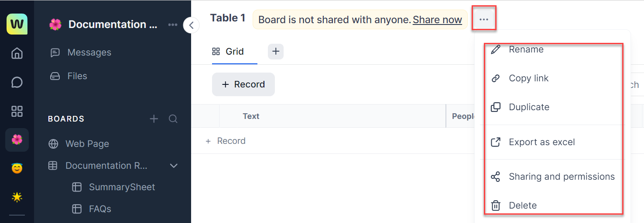Click the Home icon in left rail

[x=17, y=53]
